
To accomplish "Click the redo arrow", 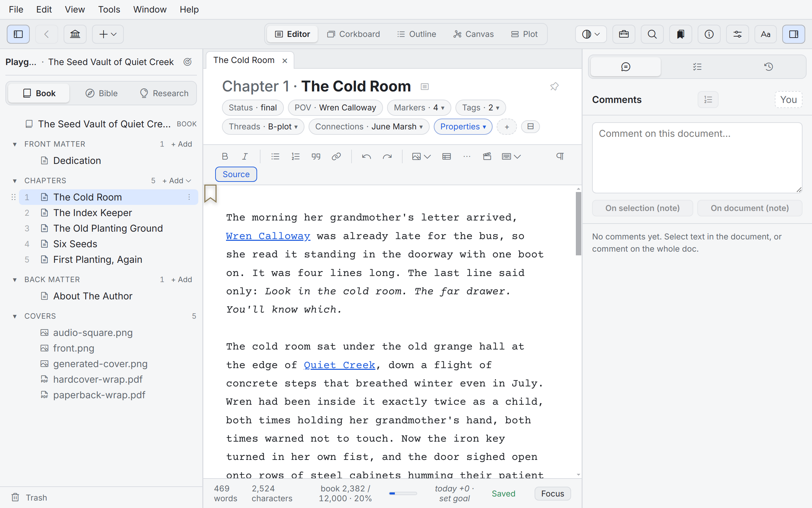I will click(x=387, y=156).
